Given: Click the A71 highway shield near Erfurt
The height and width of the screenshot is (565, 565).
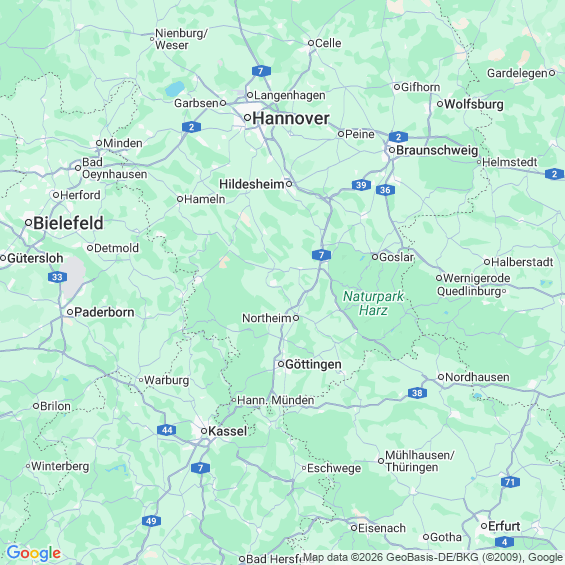Looking at the screenshot, I should (x=510, y=482).
